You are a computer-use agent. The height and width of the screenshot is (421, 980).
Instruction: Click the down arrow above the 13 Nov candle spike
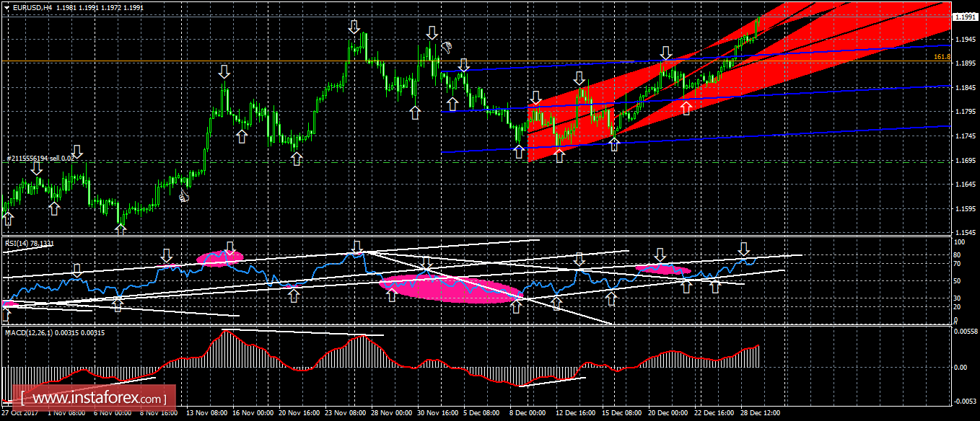tap(224, 71)
